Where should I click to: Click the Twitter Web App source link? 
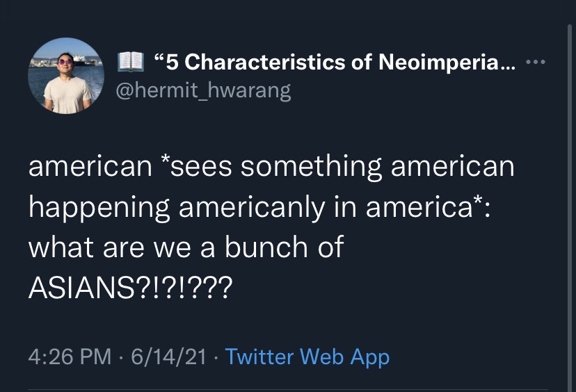pyautogui.click(x=307, y=357)
